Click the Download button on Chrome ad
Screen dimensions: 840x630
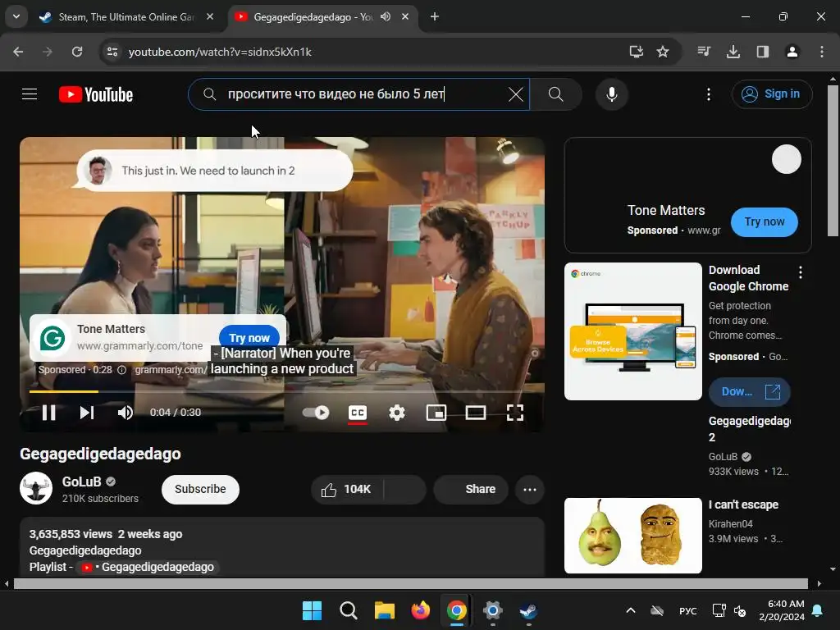click(749, 391)
